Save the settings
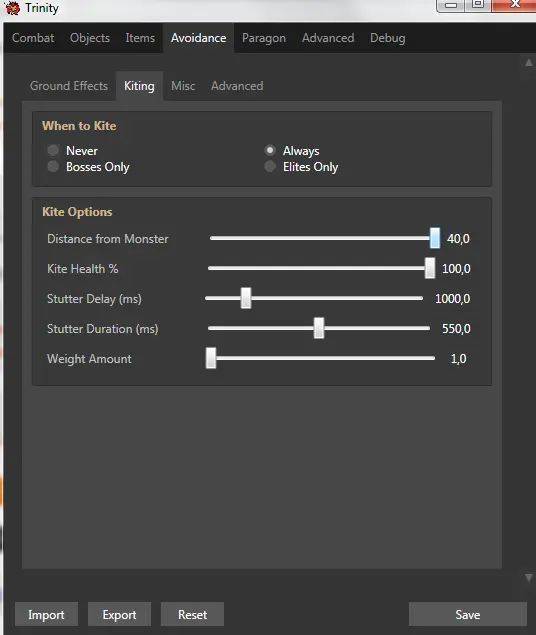Viewport: 536px width, 635px height. pos(468,614)
